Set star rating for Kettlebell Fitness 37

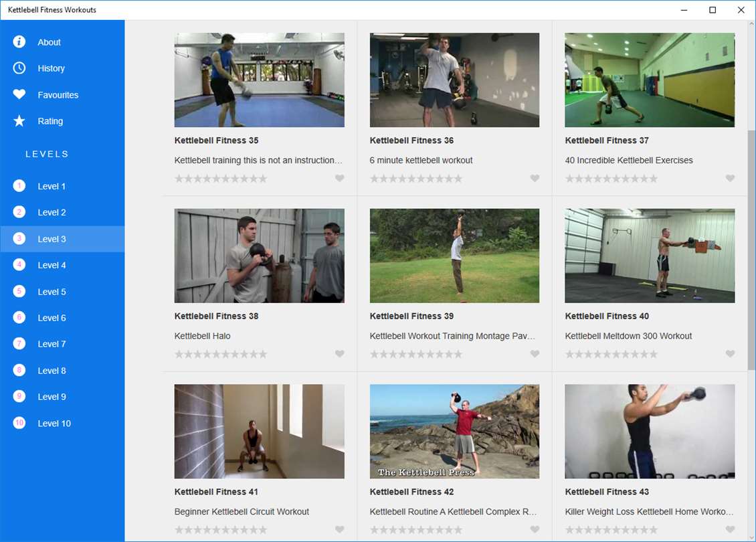pos(611,179)
